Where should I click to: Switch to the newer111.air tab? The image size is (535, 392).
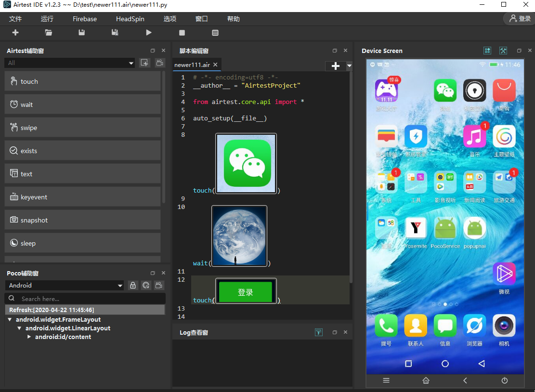click(192, 65)
